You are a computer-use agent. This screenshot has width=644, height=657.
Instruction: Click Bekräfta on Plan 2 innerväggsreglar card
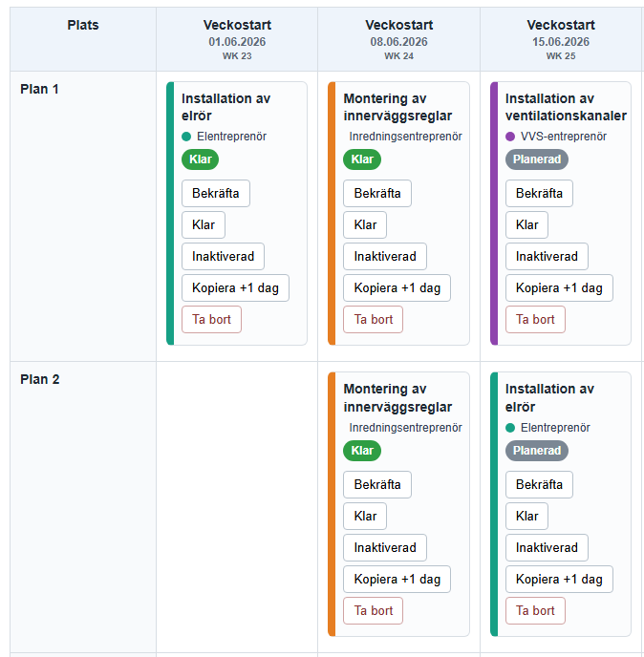click(x=377, y=484)
